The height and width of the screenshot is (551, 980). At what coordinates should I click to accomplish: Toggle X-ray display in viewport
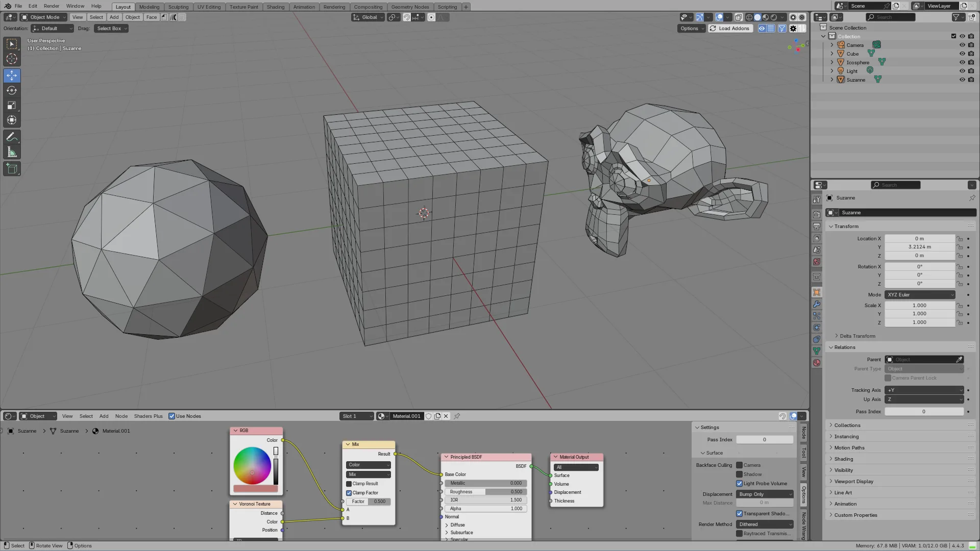(739, 17)
